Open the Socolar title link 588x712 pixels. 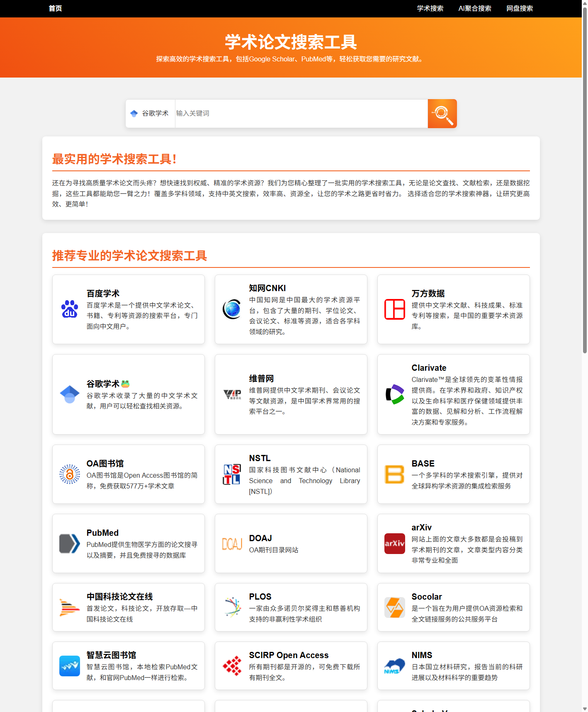pyautogui.click(x=427, y=597)
